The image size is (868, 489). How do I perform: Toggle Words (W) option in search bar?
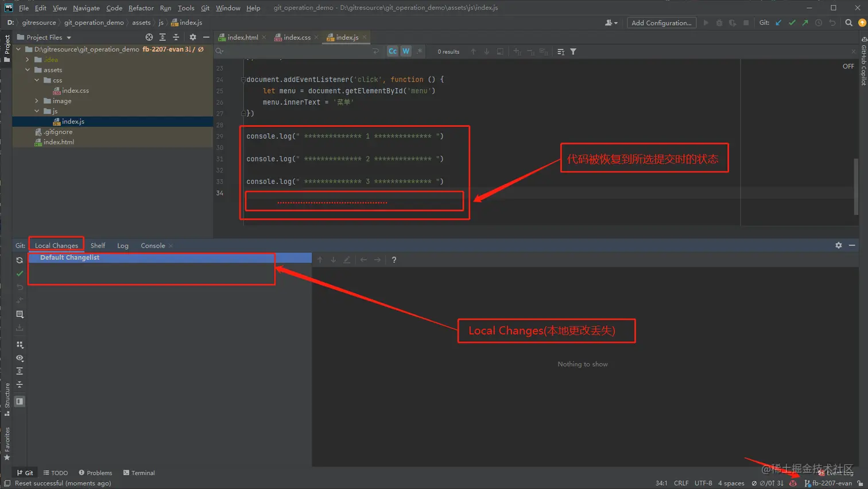click(406, 51)
